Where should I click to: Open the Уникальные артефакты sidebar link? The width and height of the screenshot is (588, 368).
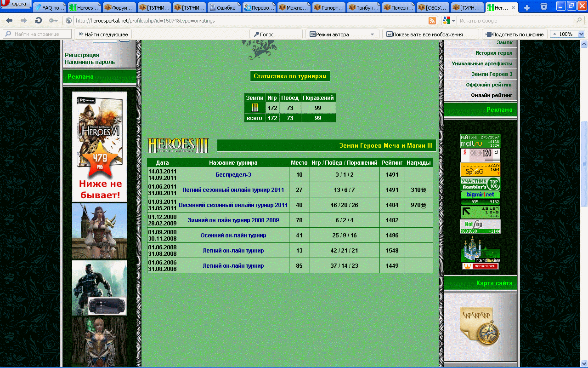tap(482, 63)
